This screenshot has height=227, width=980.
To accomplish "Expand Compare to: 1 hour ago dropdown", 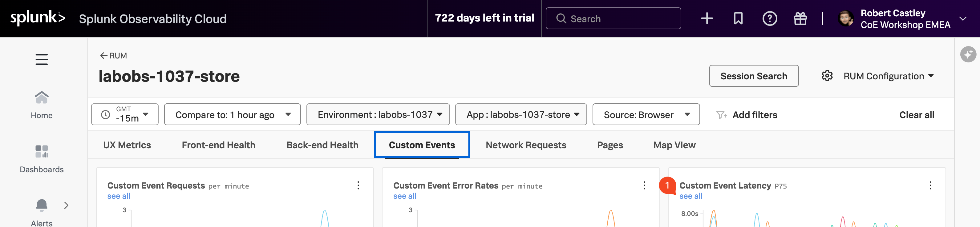I will coord(233,114).
